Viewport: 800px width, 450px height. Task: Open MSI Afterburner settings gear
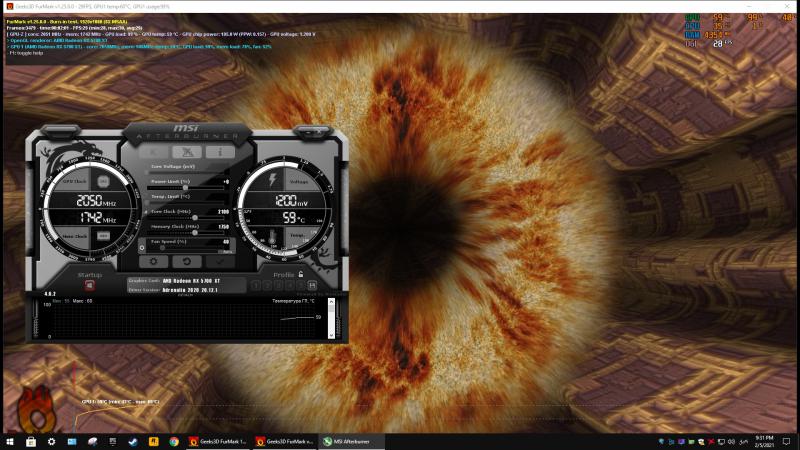(154, 261)
